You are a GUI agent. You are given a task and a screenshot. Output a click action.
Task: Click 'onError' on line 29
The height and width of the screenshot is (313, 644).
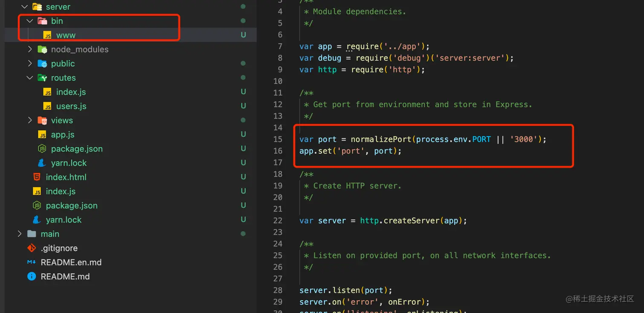[x=404, y=302]
